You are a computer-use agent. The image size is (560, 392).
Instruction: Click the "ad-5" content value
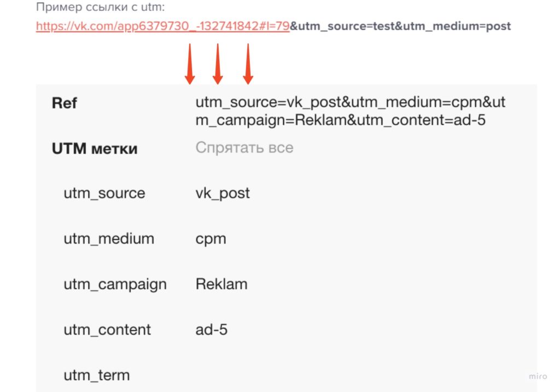(x=212, y=330)
